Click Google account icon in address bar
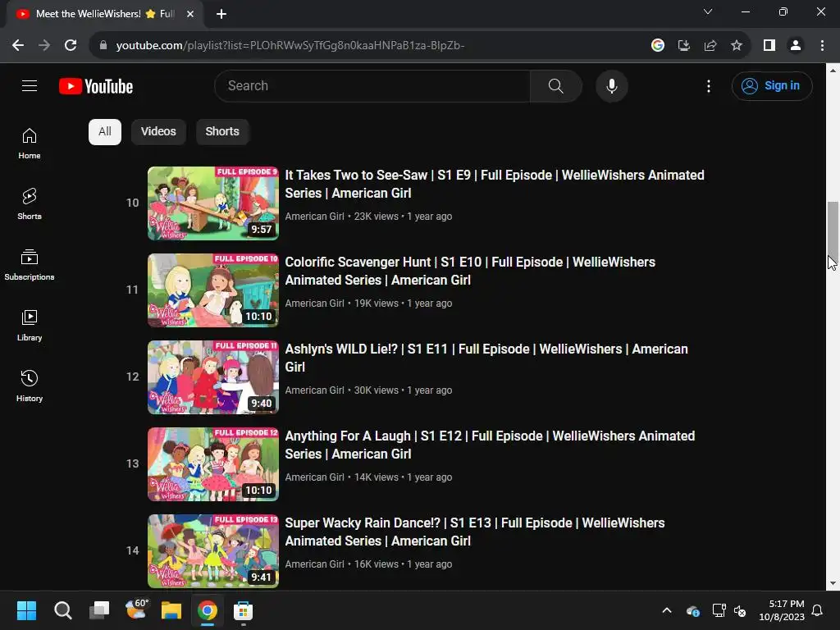 coord(658,46)
